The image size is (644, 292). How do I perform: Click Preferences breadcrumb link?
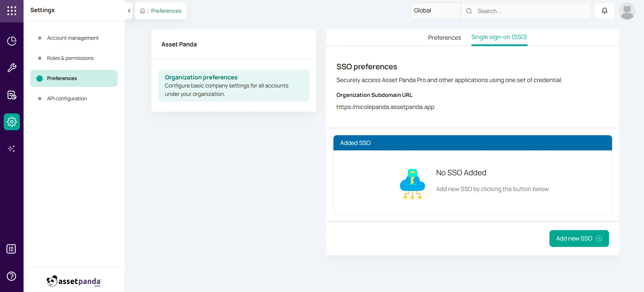coord(166,11)
